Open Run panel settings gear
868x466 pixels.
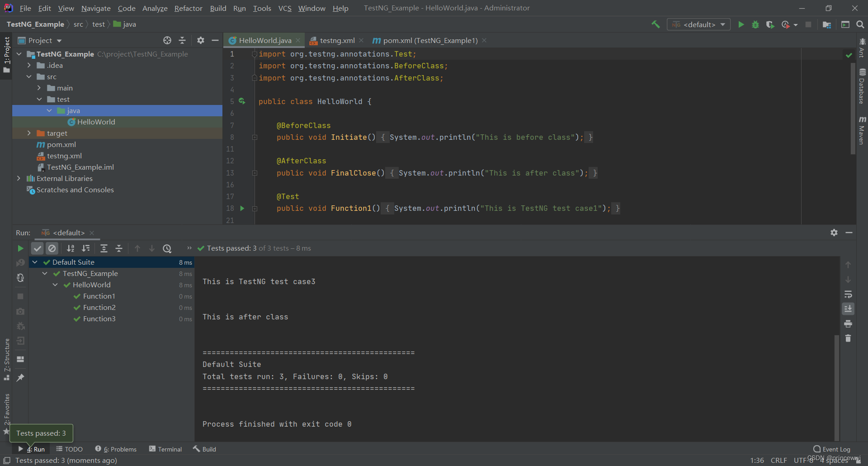tap(834, 233)
